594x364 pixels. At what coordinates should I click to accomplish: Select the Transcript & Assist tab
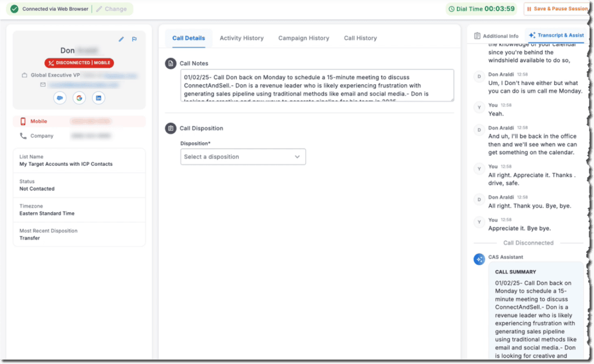pyautogui.click(x=556, y=35)
